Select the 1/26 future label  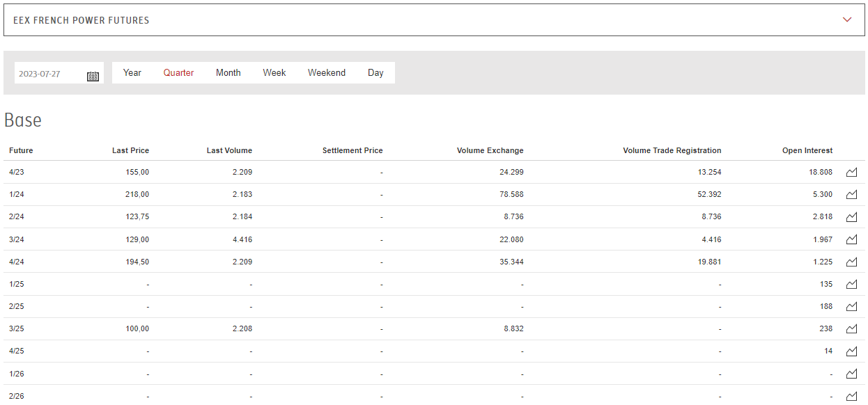[17, 374]
